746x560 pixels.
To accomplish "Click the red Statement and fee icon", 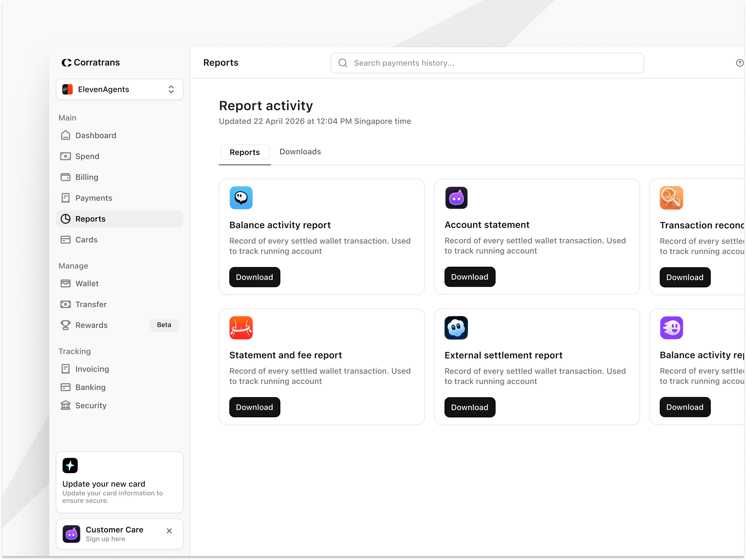I will [241, 328].
